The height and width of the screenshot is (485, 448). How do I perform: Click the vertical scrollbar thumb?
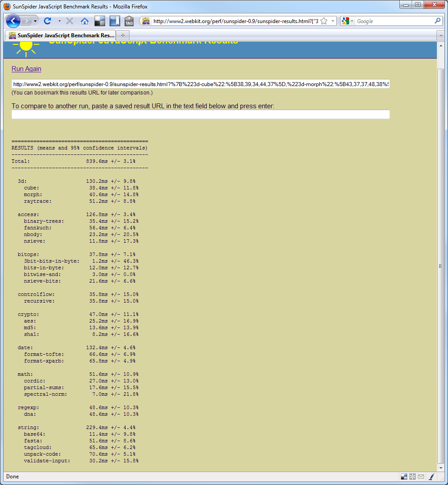(x=440, y=266)
